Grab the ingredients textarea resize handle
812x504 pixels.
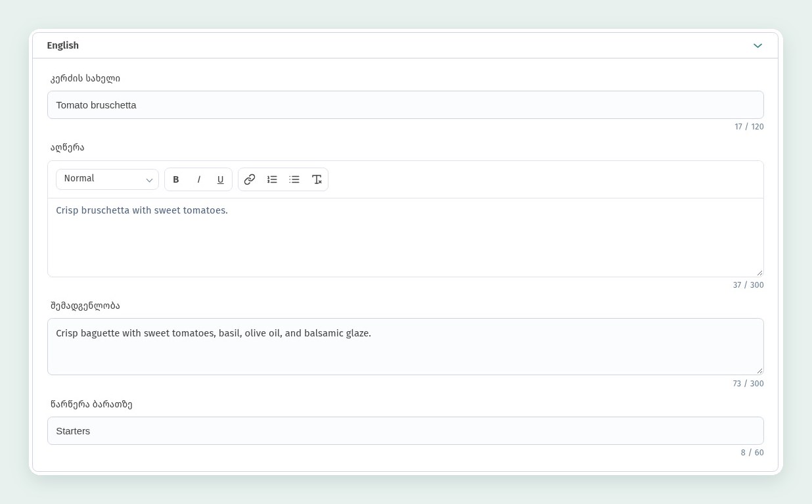(x=759, y=371)
